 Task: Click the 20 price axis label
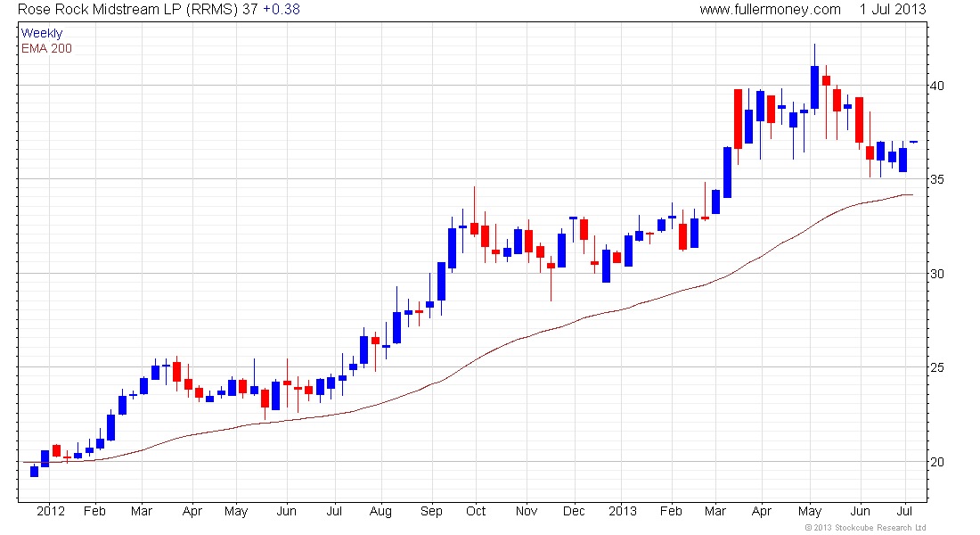coord(937,462)
